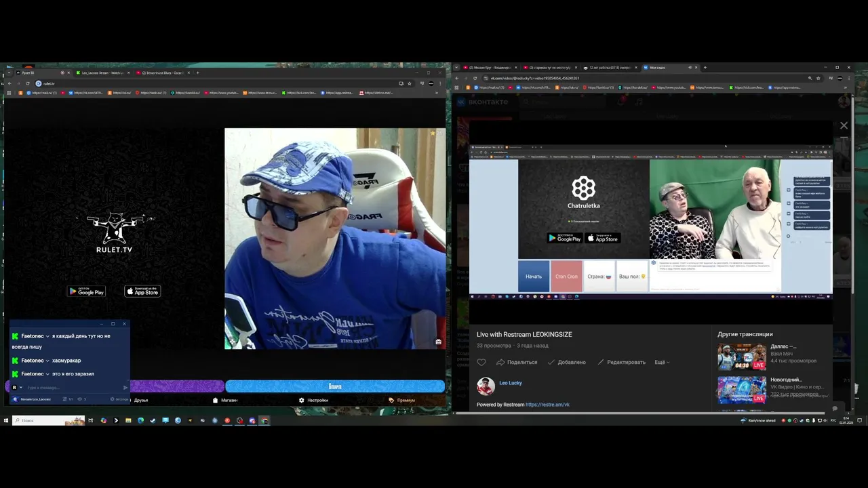
Task: Zoom the page via magnifier icon in VK address bar
Action: pos(810,78)
